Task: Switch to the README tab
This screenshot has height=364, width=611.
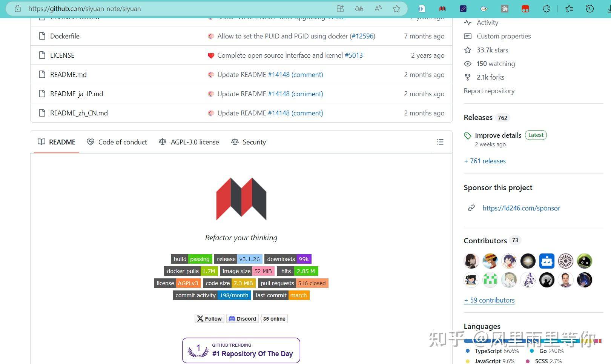Action: tap(57, 142)
